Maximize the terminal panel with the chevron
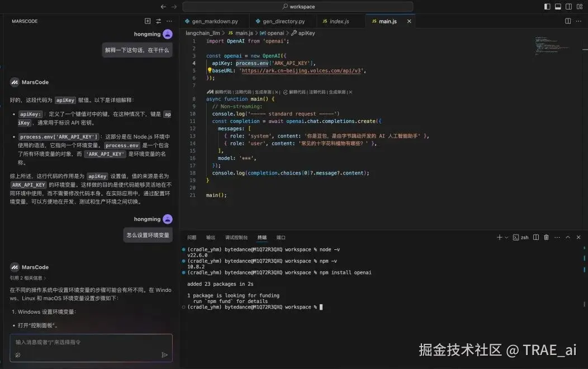588x369 pixels. coord(567,237)
